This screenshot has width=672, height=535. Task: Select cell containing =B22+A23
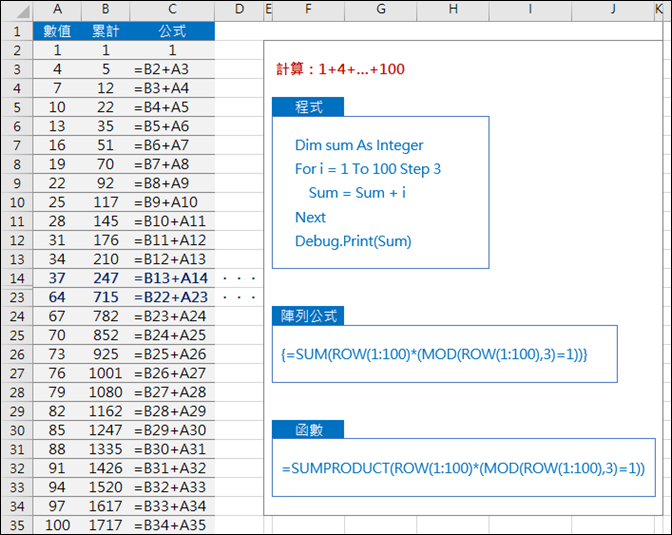(x=172, y=297)
